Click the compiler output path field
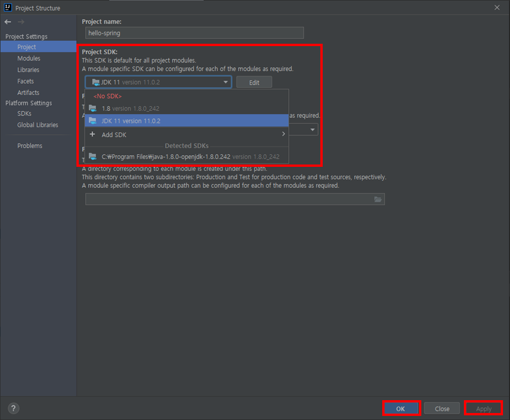Viewport: 510px width, 420px height. pos(235,199)
